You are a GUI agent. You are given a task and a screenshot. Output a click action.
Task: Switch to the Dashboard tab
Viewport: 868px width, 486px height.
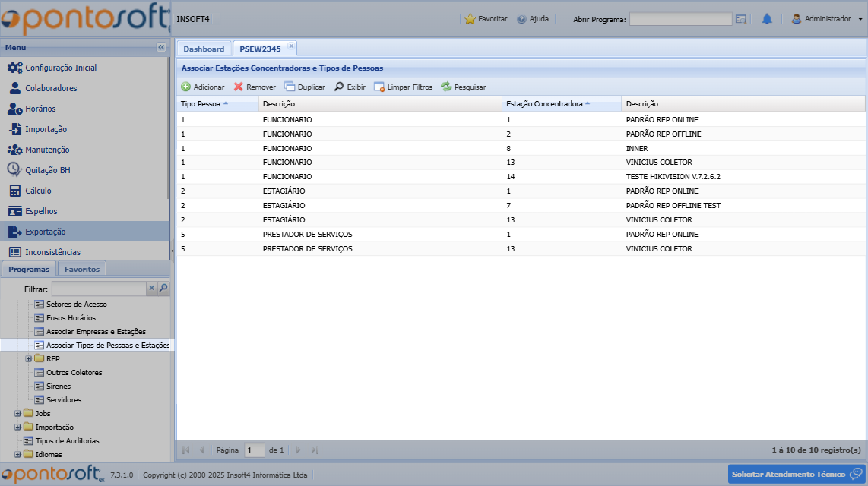[204, 49]
